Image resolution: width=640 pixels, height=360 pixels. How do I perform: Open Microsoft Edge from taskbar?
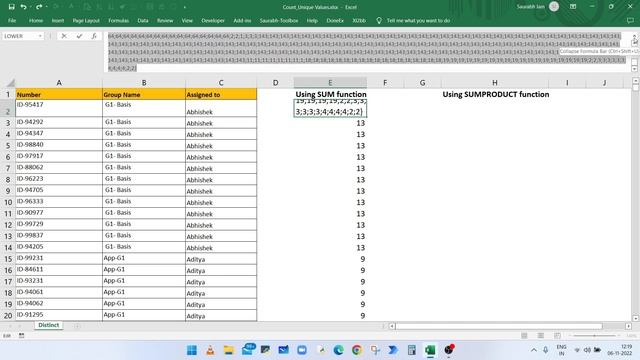(x=338, y=350)
